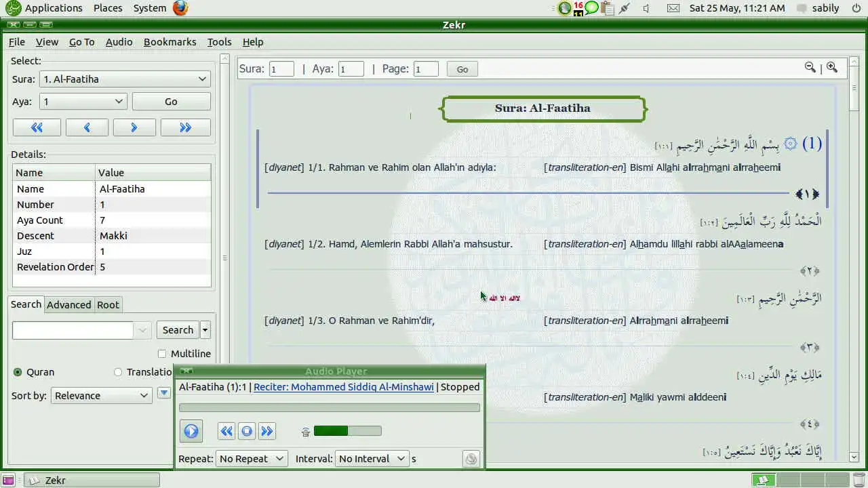Open the Places menu
Screen dimensions: 868x488
(x=108, y=8)
